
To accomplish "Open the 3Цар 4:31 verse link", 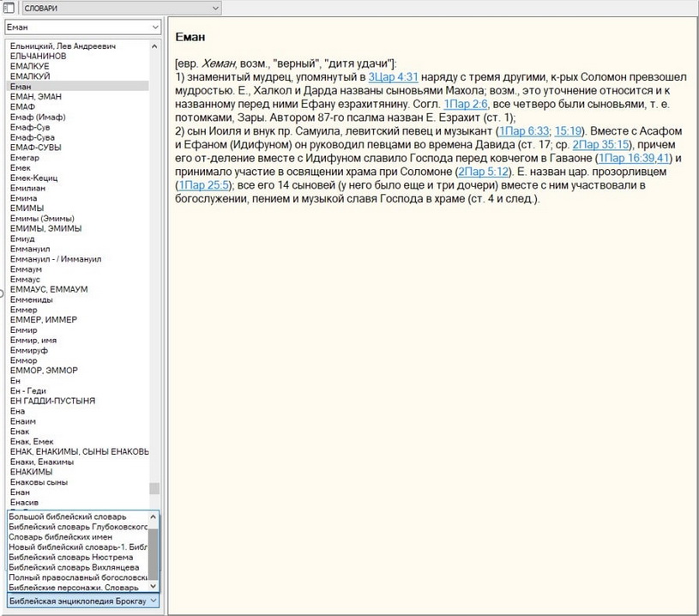I will click(x=393, y=77).
